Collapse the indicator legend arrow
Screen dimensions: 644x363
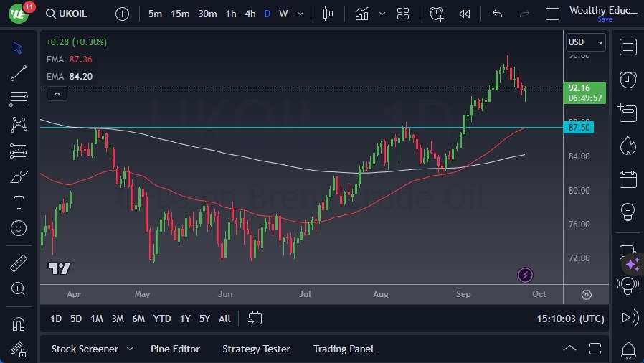(x=57, y=93)
